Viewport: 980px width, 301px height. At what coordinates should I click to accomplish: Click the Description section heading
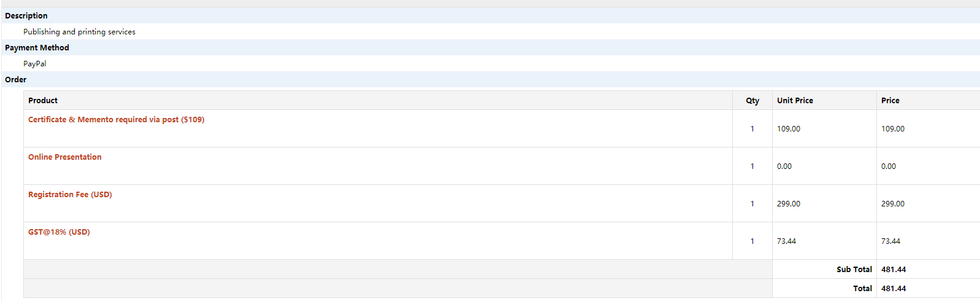point(26,16)
